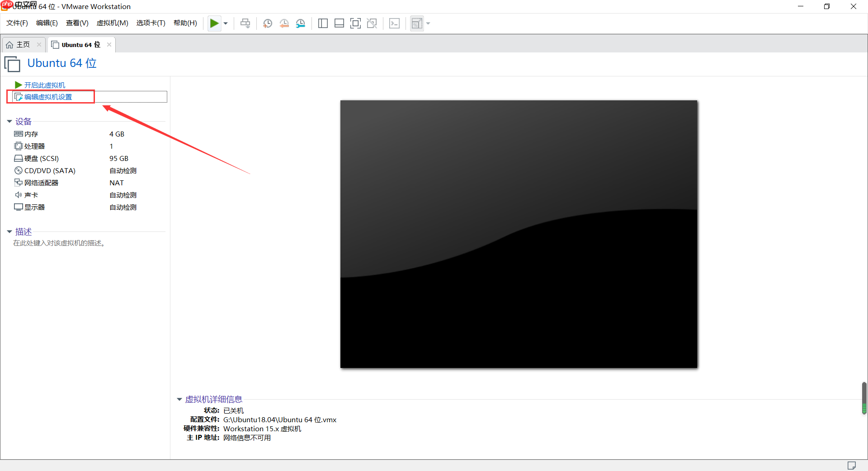Collapse the 设备 devices section
Viewport: 868px width, 471px height.
pyautogui.click(x=9, y=121)
